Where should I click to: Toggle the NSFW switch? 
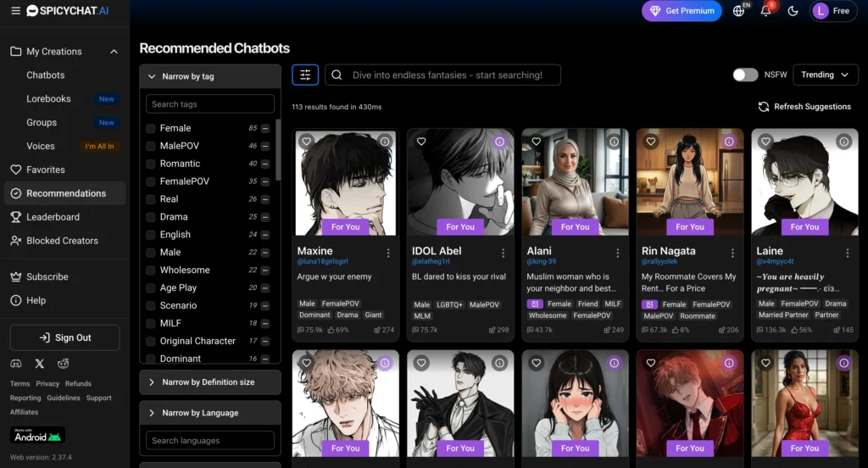[x=745, y=75]
